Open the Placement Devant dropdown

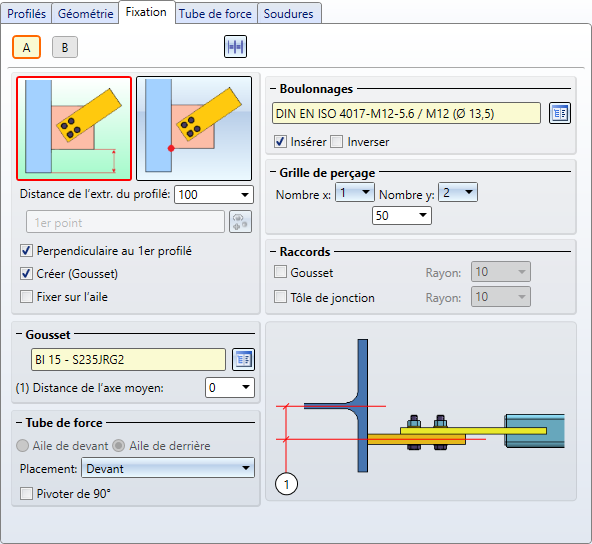tap(168, 468)
